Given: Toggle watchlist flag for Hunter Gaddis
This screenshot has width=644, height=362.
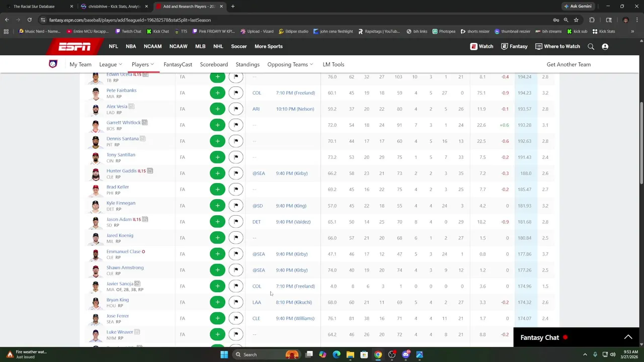Looking at the screenshot, I should point(235,173).
